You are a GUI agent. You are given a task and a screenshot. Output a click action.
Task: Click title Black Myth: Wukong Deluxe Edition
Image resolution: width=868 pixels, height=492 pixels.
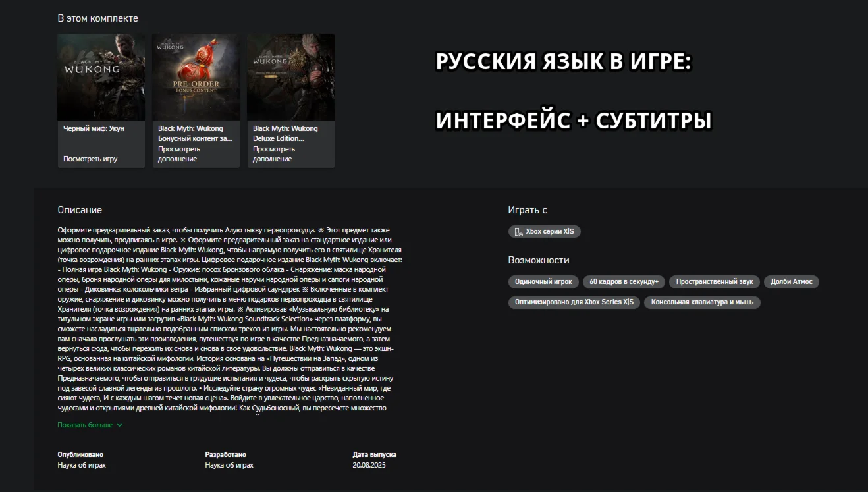(286, 134)
